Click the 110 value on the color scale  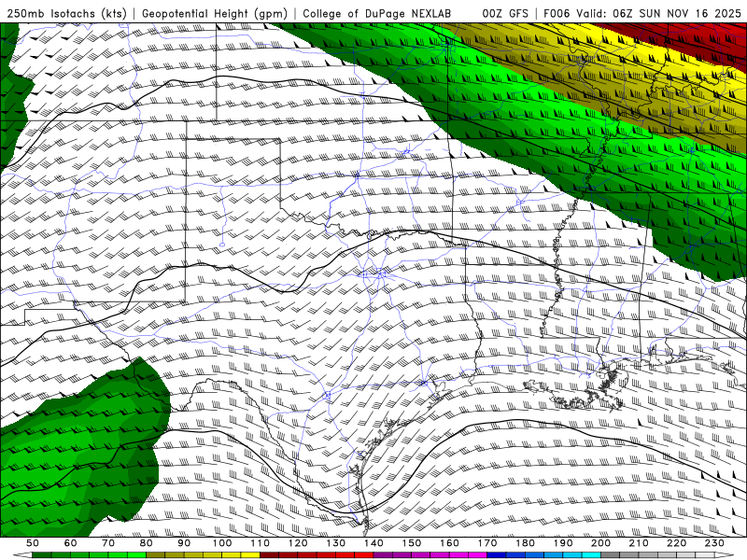260,543
